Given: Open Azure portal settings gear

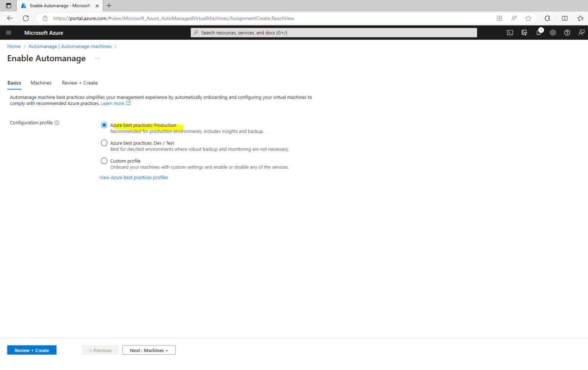Looking at the screenshot, I should pos(553,33).
